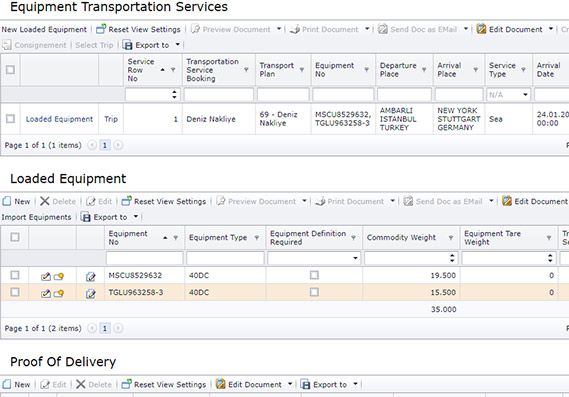The height and width of the screenshot is (397, 569).
Task: Open filter for Commodity Weight column
Action: (451, 238)
